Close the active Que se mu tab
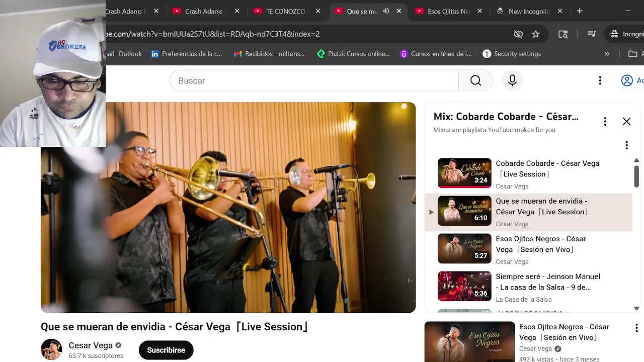Viewport: 644px width, 362px height. 399,11
